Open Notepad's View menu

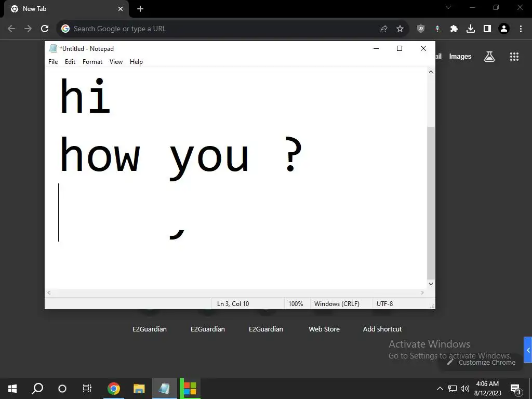pyautogui.click(x=116, y=62)
